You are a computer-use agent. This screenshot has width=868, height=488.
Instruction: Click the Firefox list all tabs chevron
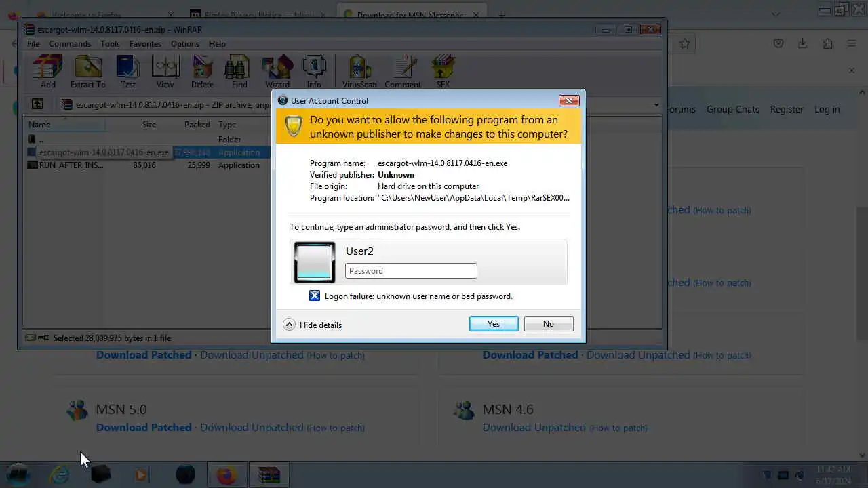[775, 14]
